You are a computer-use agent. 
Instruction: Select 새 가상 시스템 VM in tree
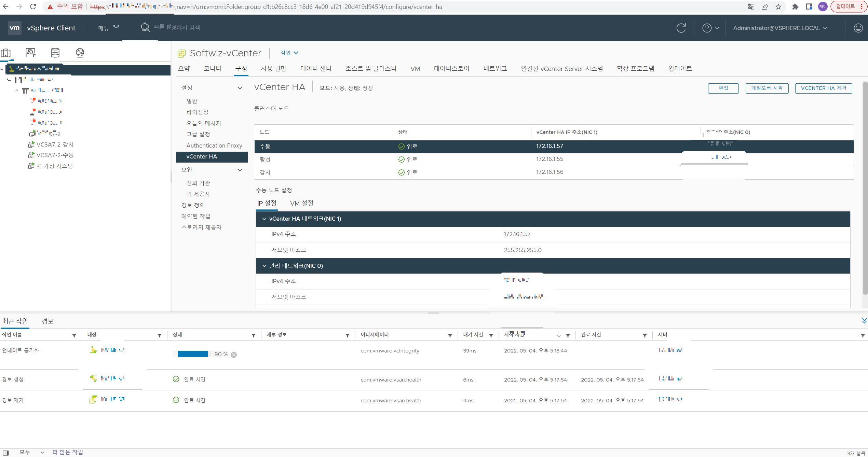pyautogui.click(x=55, y=166)
